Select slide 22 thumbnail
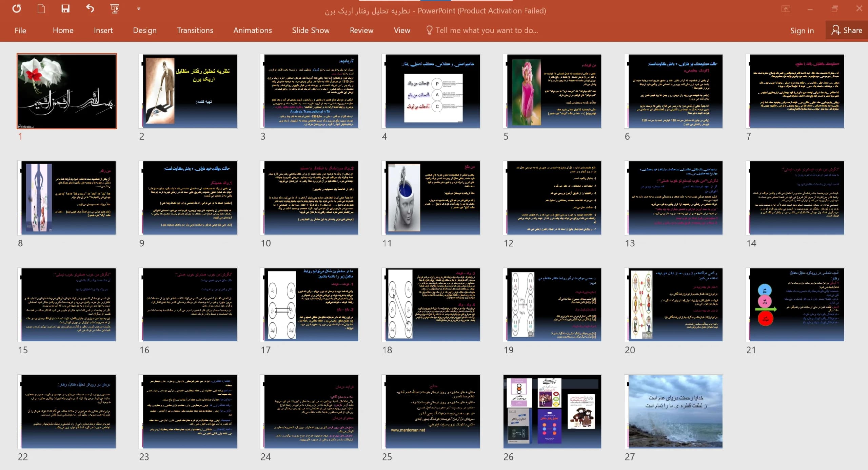This screenshot has width=868, height=470. tap(67, 412)
